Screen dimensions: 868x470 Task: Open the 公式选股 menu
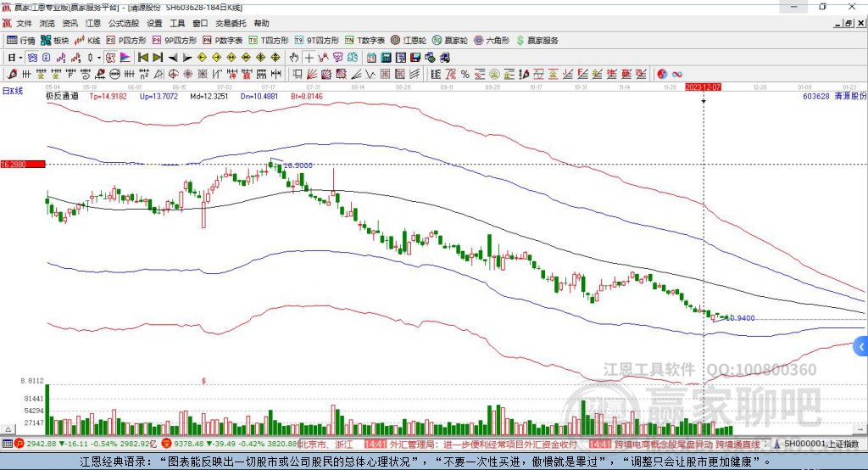(124, 23)
